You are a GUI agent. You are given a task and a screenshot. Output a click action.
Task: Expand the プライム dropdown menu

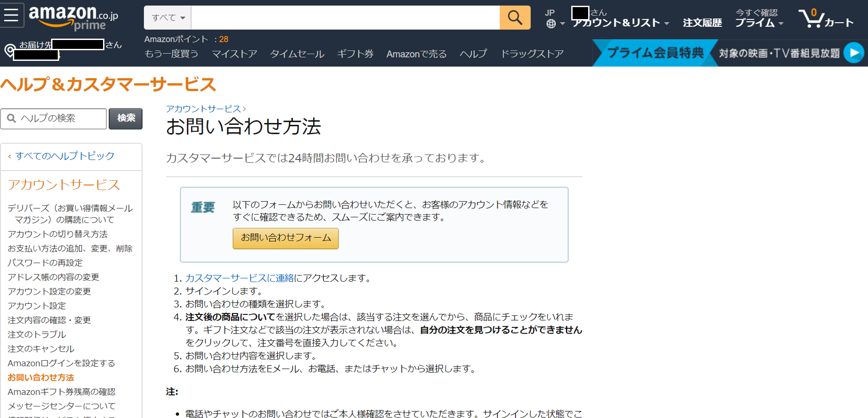pos(759,23)
